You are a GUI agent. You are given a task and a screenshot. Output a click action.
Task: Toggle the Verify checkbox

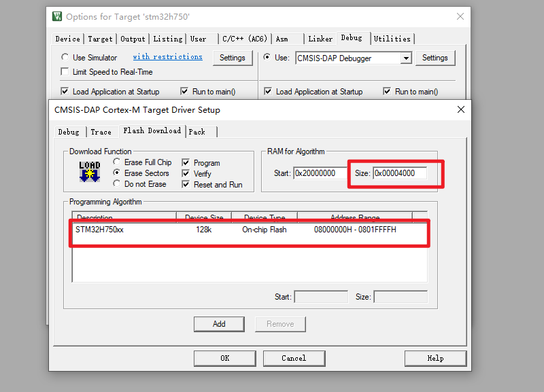186,174
